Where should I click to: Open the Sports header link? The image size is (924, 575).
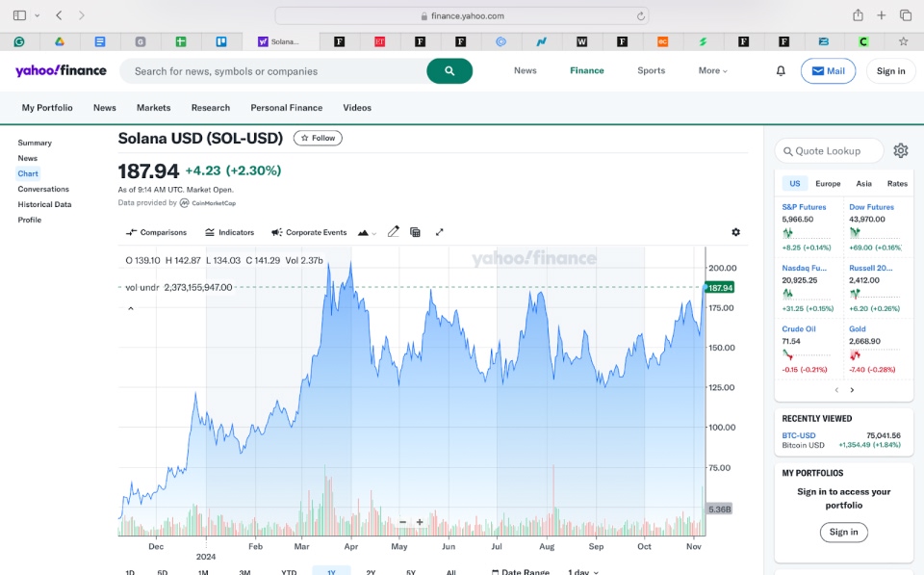pos(652,70)
